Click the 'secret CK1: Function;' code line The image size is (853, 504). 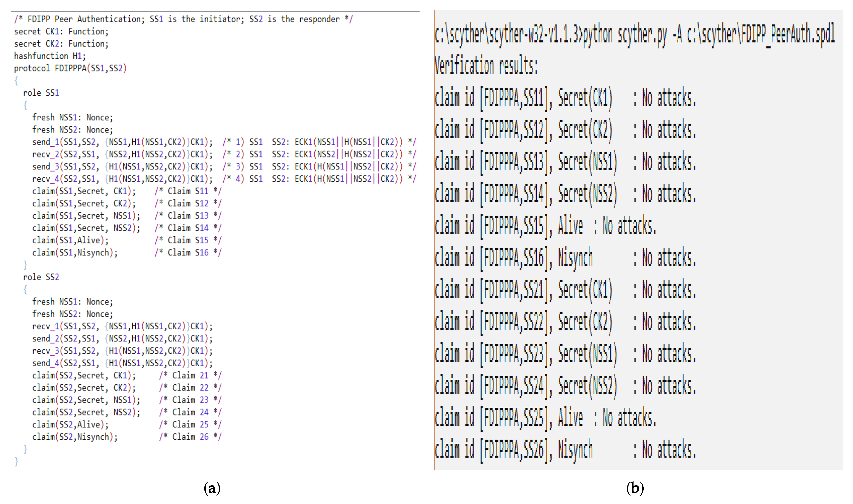(x=61, y=32)
